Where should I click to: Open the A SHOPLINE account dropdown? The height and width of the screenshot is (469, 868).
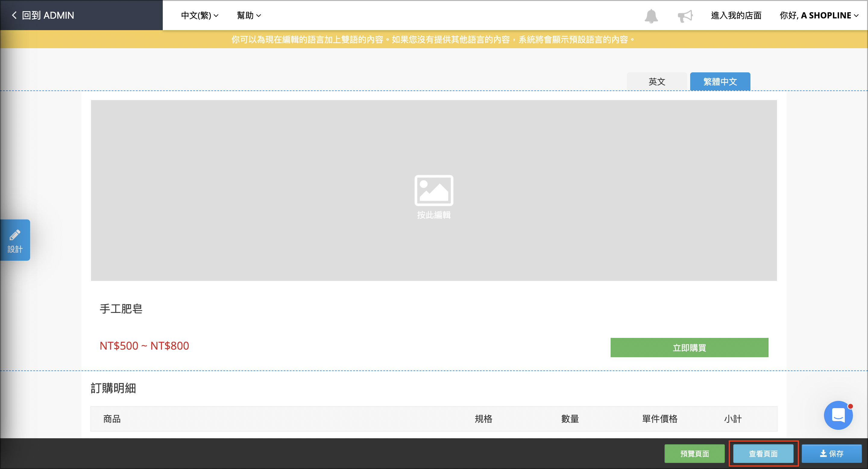tap(819, 15)
